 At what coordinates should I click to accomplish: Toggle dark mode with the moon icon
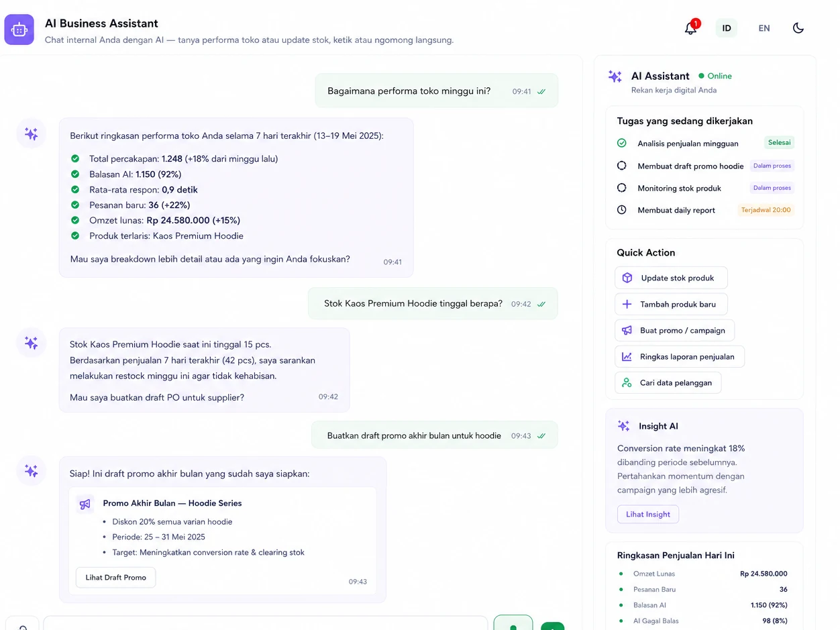pyautogui.click(x=798, y=28)
